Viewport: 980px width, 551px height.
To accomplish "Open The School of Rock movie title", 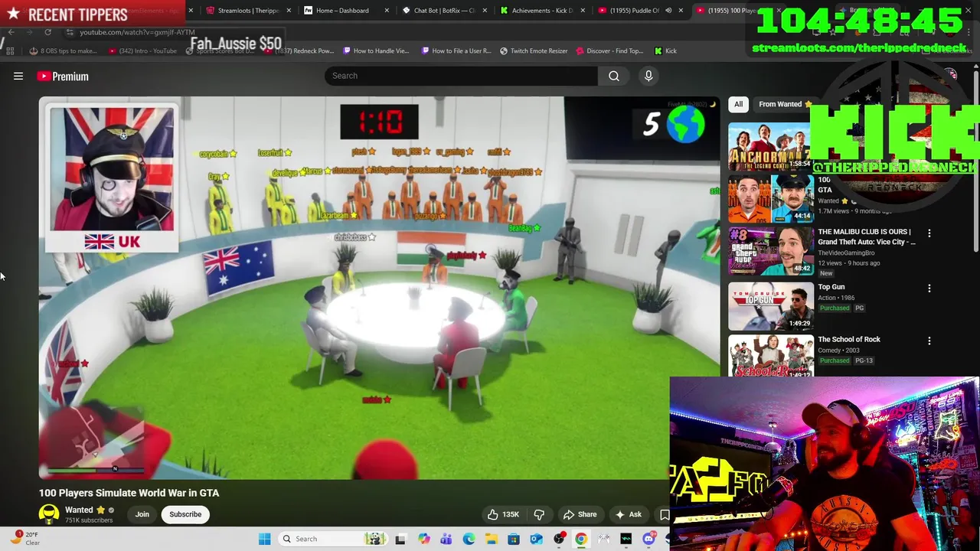I will [x=849, y=339].
